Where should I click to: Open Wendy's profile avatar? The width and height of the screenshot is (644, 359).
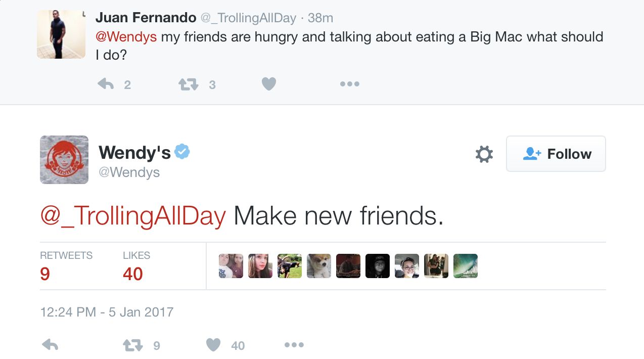(64, 160)
